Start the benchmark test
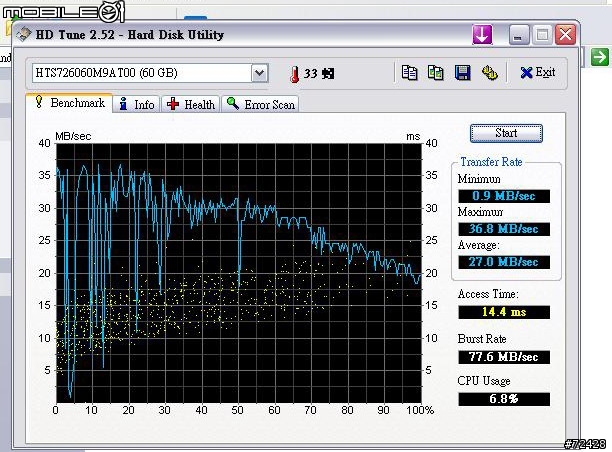Viewport: 612px width, 452px height. coord(506,133)
